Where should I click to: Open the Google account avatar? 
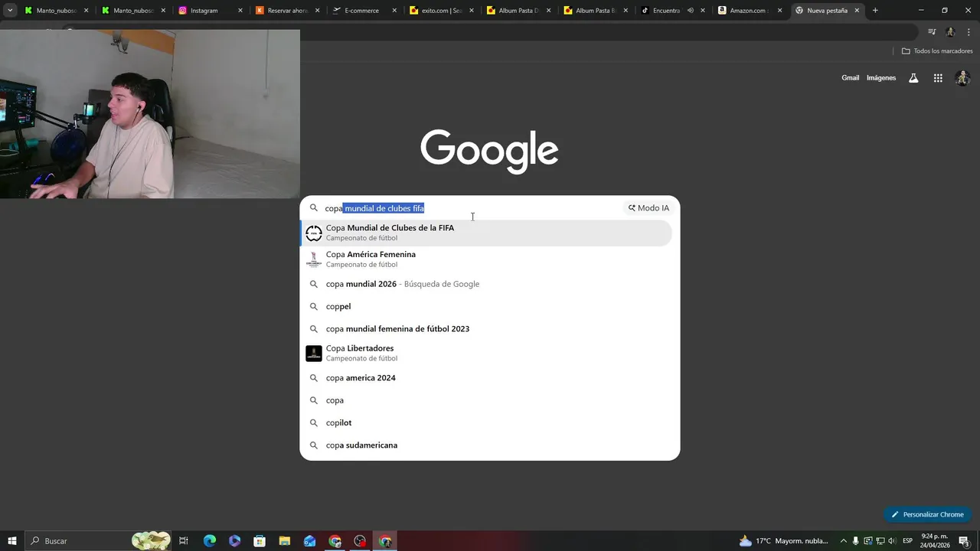[962, 78]
